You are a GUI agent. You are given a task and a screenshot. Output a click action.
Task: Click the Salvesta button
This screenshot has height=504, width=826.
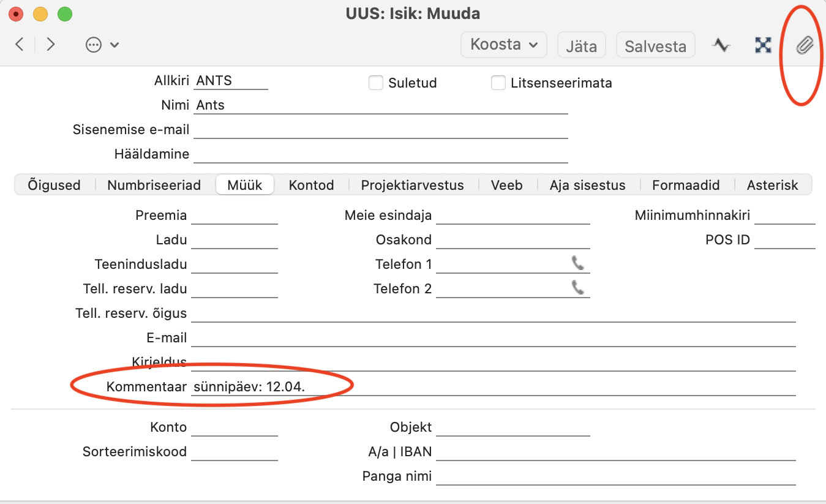655,45
